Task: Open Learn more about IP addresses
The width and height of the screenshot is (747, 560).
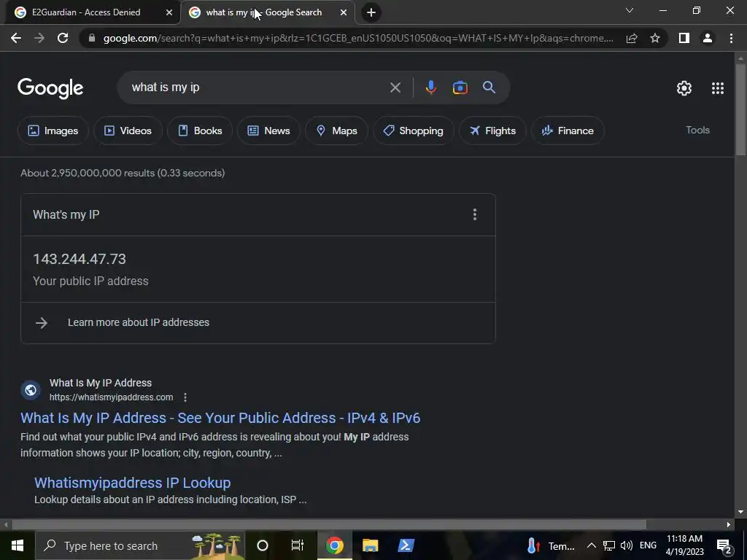Action: [x=258, y=322]
